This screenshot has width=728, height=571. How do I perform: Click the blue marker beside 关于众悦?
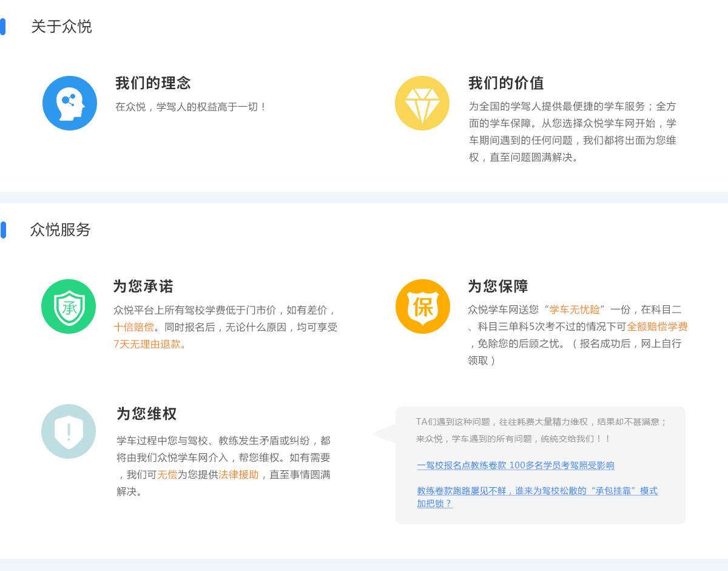tap(3, 27)
